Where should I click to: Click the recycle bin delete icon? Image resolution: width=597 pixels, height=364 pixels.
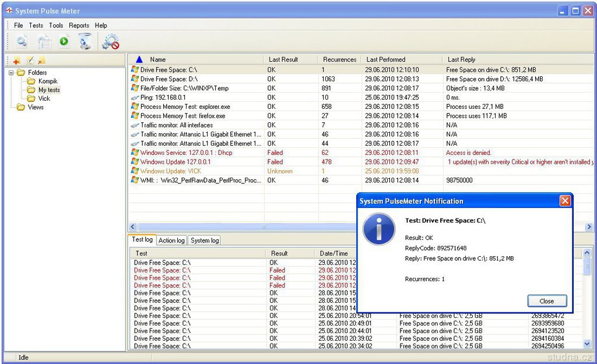point(85,41)
